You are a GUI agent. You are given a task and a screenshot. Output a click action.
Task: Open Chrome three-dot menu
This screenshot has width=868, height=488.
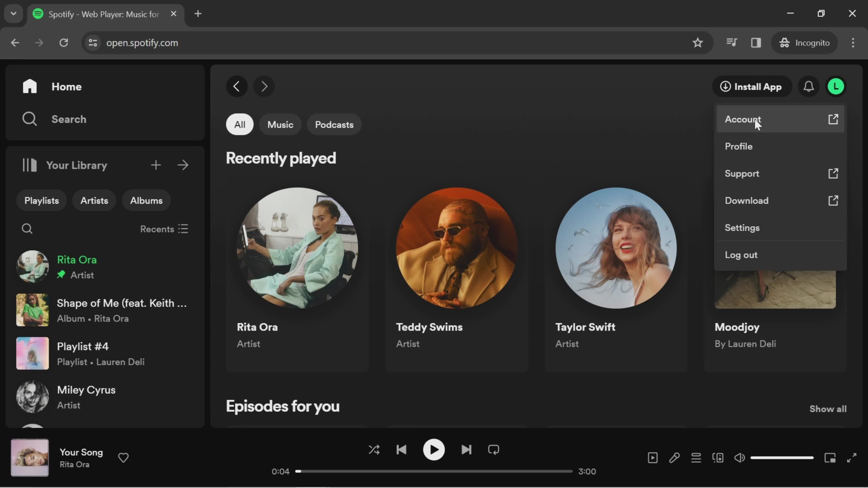tap(853, 43)
